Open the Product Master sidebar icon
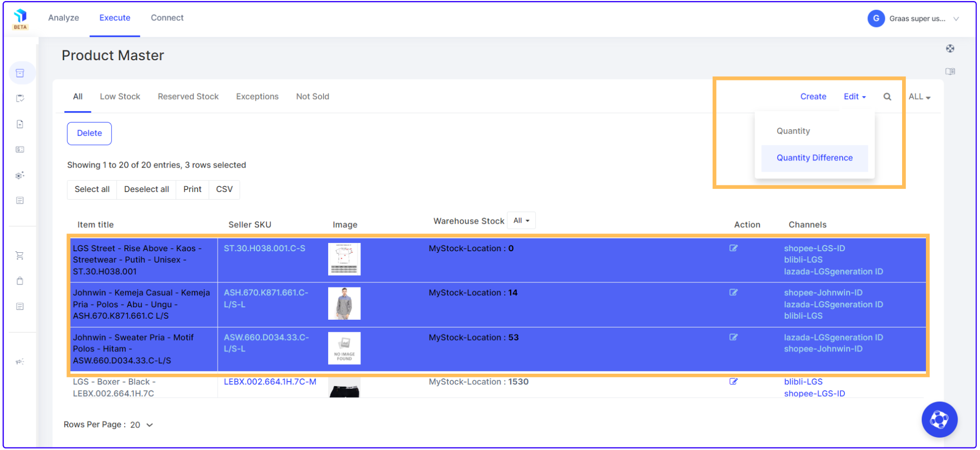Viewport: 980px width, 450px height. [x=20, y=73]
